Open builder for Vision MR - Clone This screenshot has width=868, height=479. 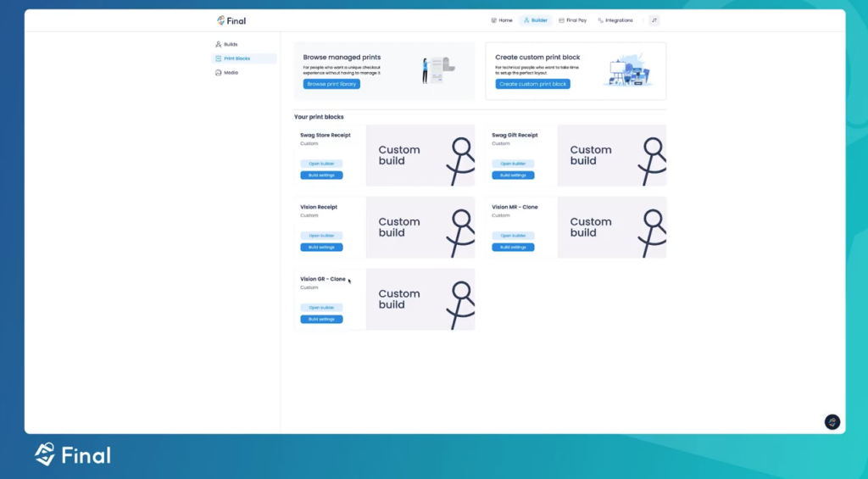(513, 236)
